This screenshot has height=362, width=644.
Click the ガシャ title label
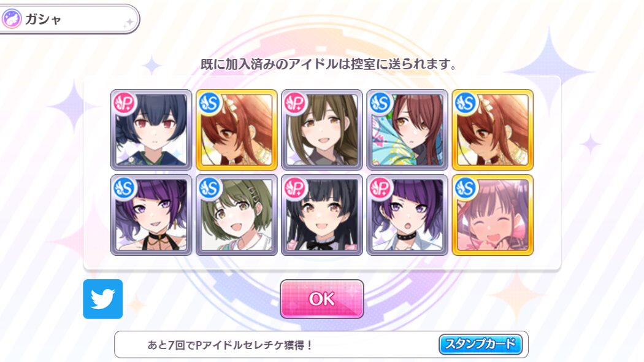(43, 19)
